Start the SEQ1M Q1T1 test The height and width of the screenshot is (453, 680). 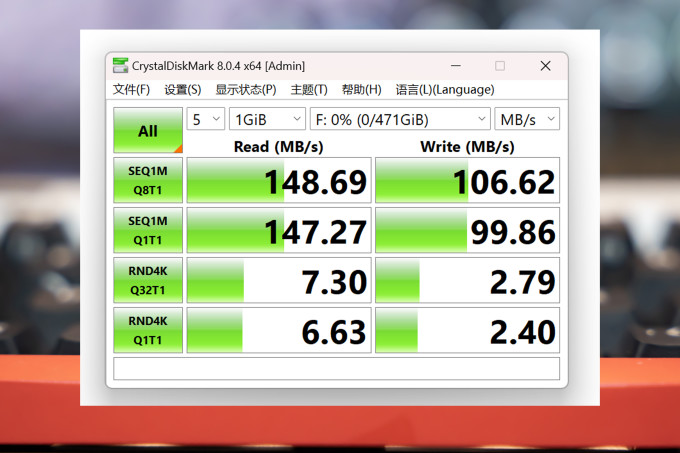pos(148,230)
